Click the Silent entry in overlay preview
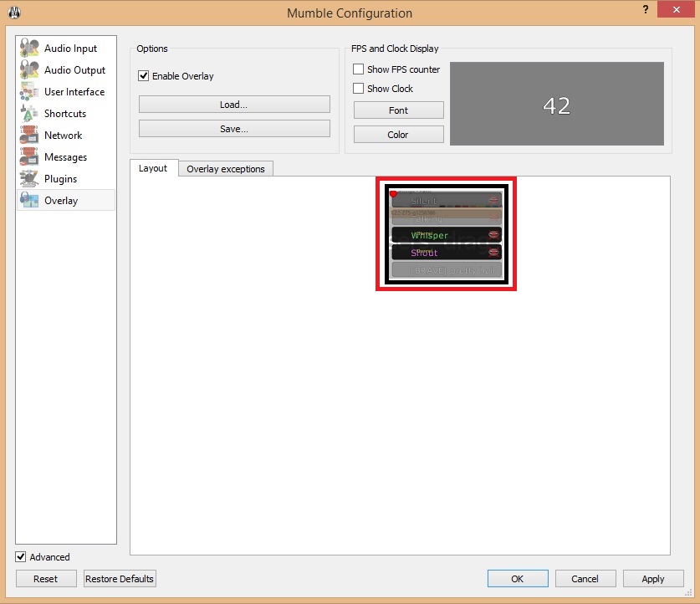The image size is (700, 604). click(447, 201)
